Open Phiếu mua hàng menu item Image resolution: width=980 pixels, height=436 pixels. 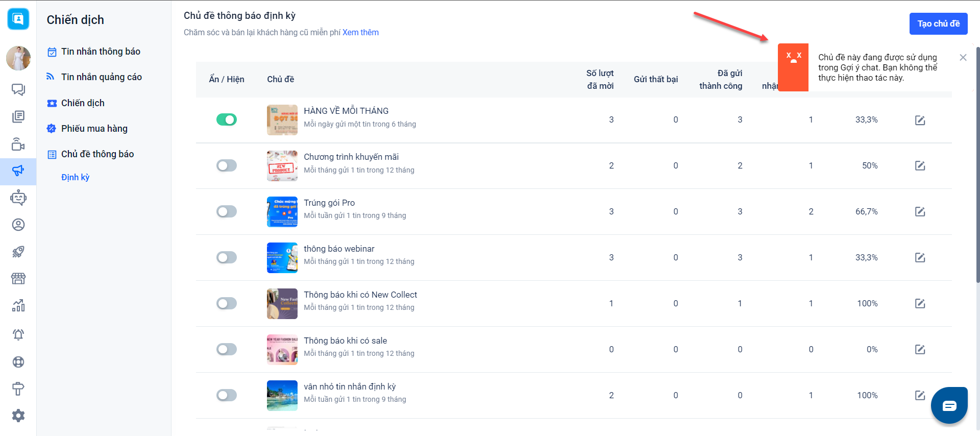click(94, 129)
